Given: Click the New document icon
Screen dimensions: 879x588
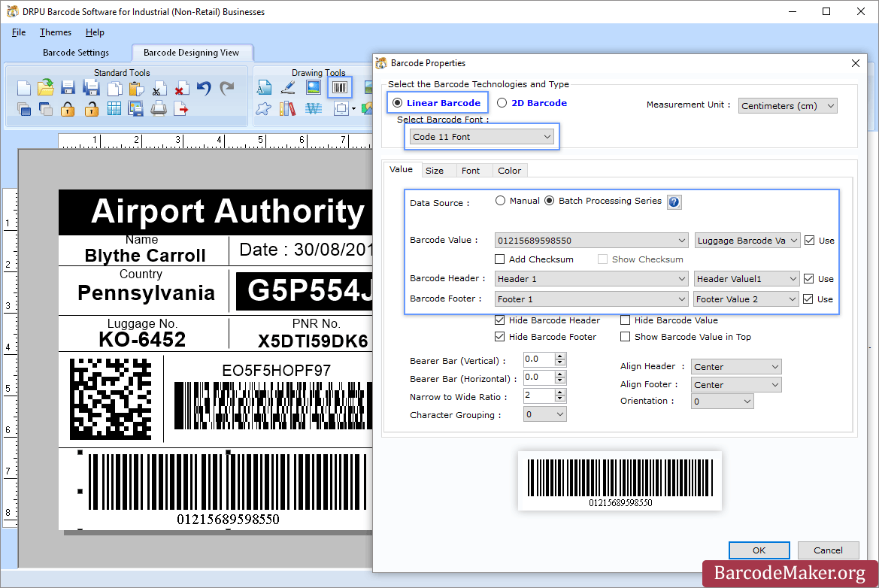Looking at the screenshot, I should pyautogui.click(x=23, y=88).
